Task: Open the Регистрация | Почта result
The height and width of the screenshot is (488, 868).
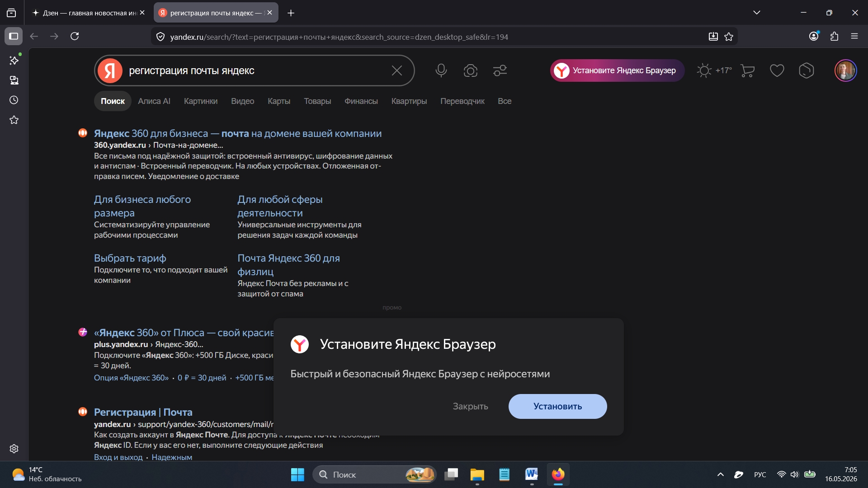Action: click(143, 412)
